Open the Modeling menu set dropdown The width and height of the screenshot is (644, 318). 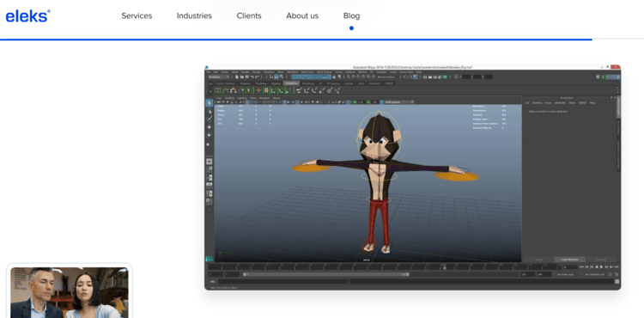click(219, 76)
